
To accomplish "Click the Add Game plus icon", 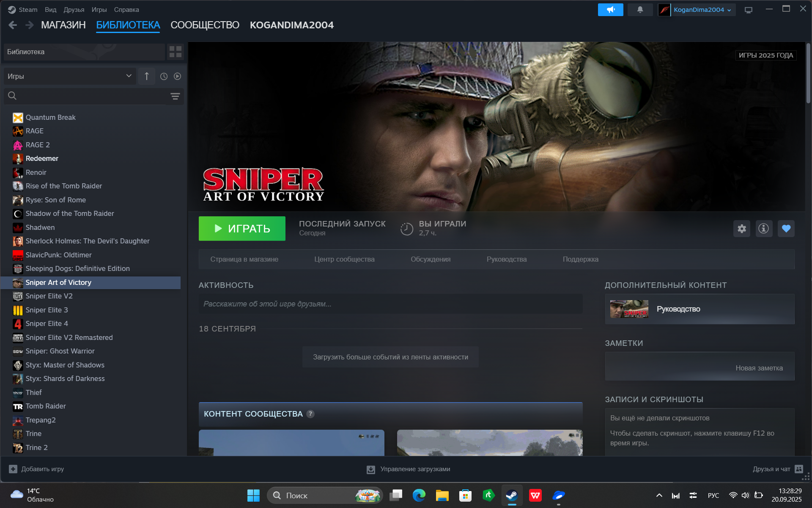I will tap(13, 469).
